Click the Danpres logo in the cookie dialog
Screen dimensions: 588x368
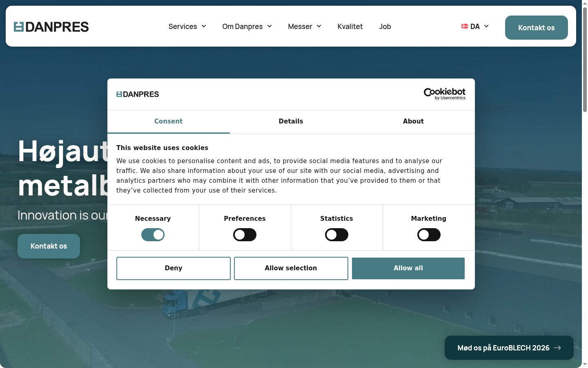[x=138, y=94]
